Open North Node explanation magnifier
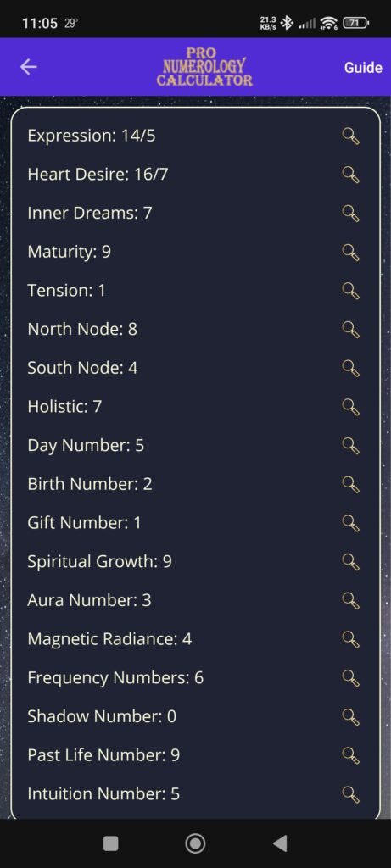This screenshot has width=391, height=868. (351, 330)
